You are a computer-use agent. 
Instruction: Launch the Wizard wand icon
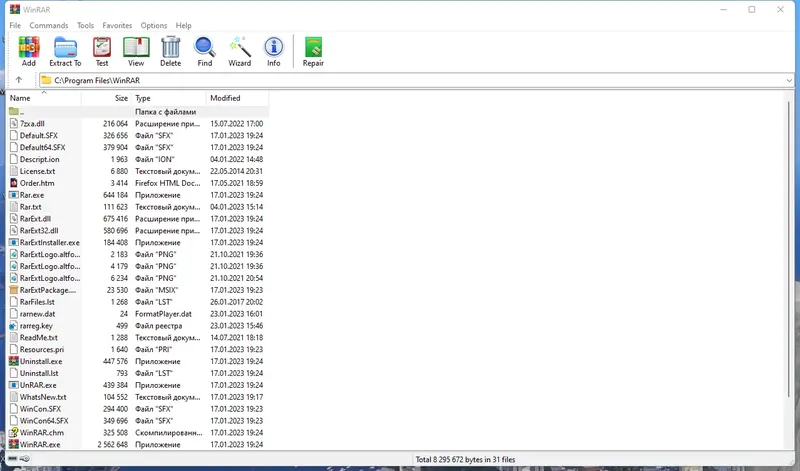coord(239,47)
